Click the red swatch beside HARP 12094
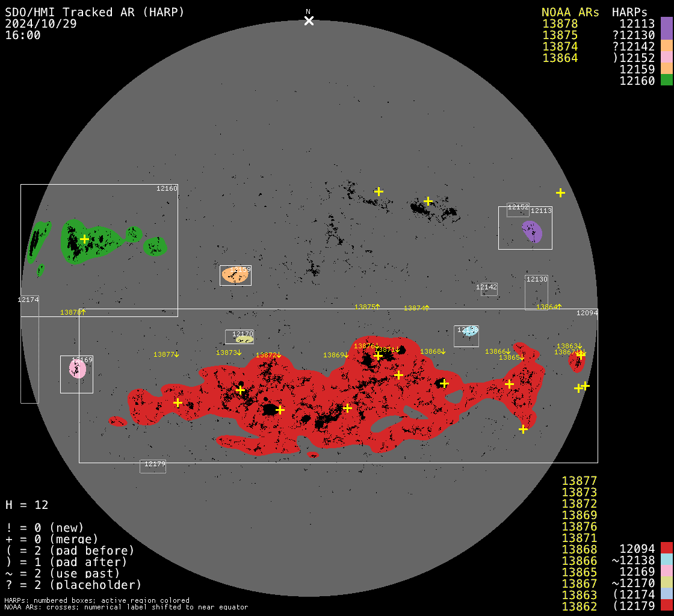 click(666, 548)
